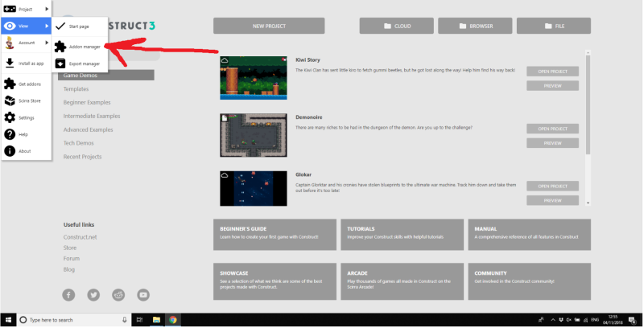Expand the Project submenu
The image size is (644, 328).
26,9
